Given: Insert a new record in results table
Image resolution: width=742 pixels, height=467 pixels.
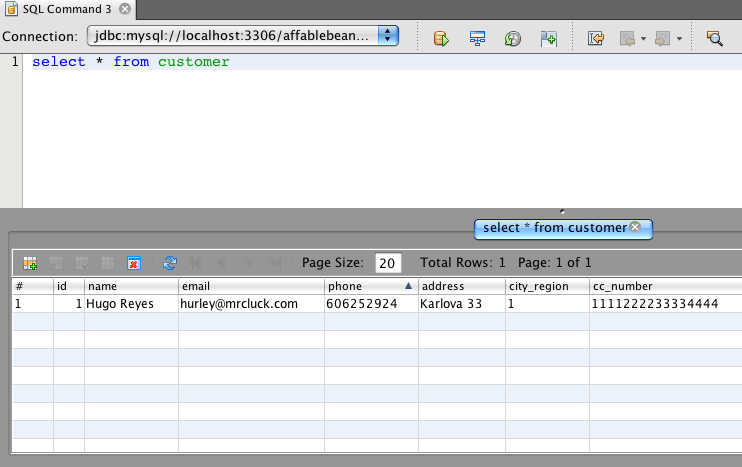Looking at the screenshot, I should [31, 263].
